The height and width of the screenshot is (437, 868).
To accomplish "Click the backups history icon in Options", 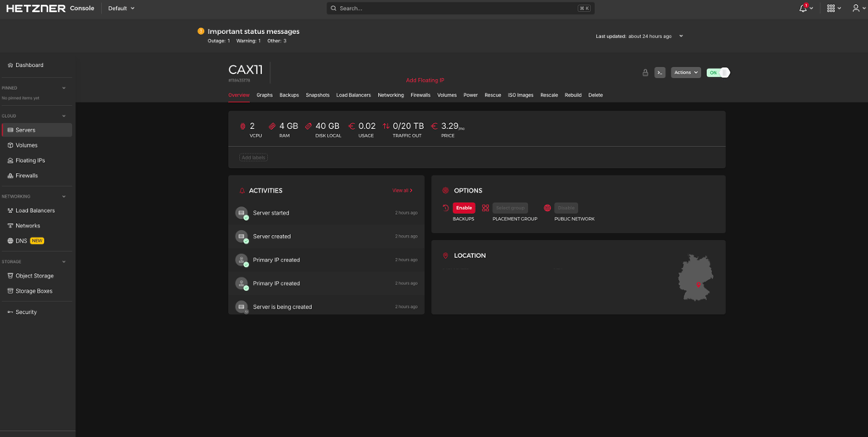I will (x=446, y=208).
